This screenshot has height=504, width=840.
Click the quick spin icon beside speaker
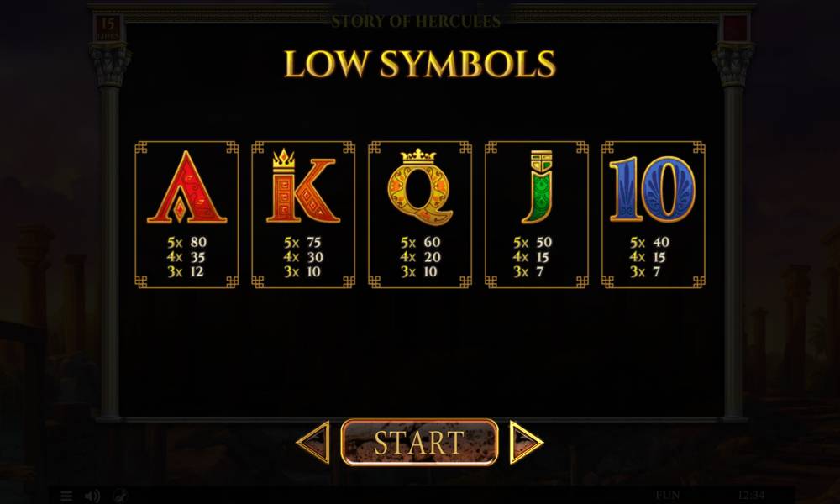point(120,496)
